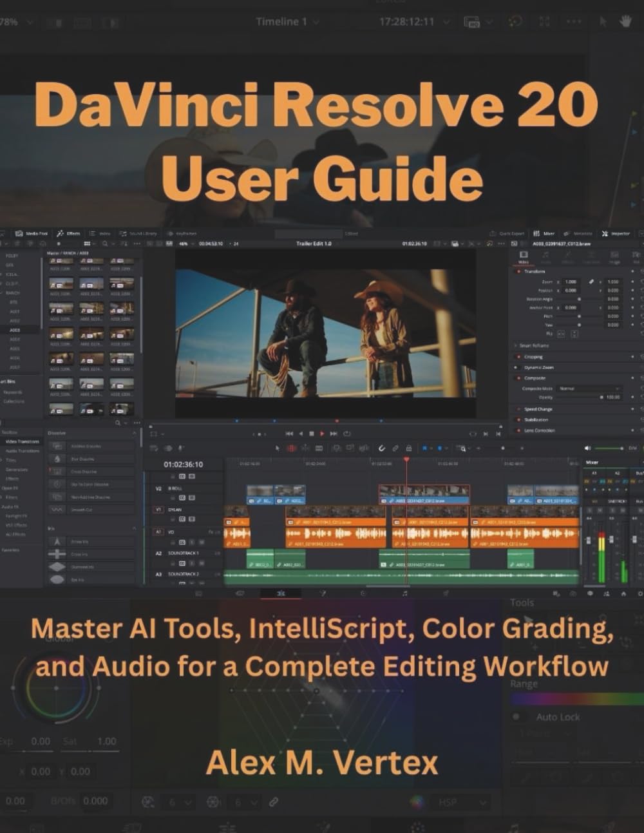Collapse the Dissolve effects group
644x833 pixels.
point(134,433)
